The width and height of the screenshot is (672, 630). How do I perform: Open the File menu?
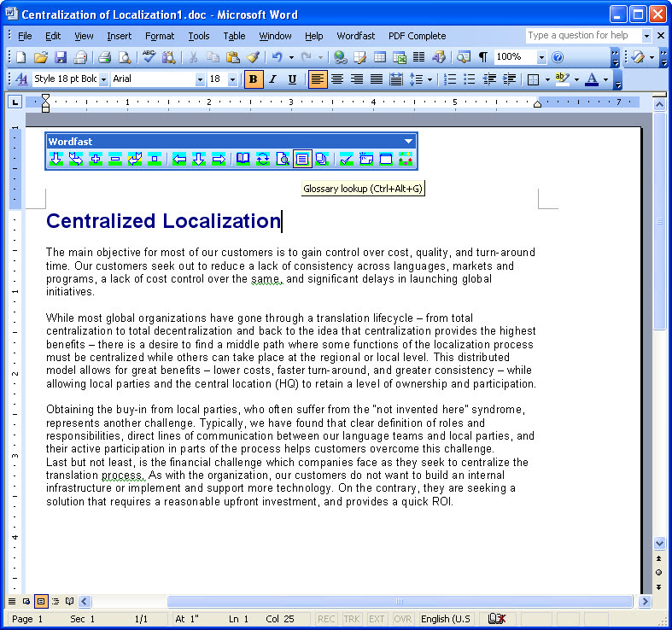click(25, 36)
